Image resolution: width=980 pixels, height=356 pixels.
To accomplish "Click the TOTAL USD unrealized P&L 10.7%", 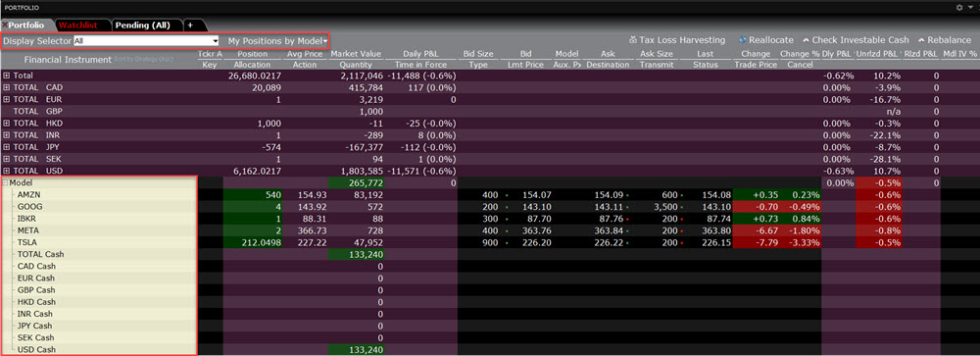I will (888, 171).
